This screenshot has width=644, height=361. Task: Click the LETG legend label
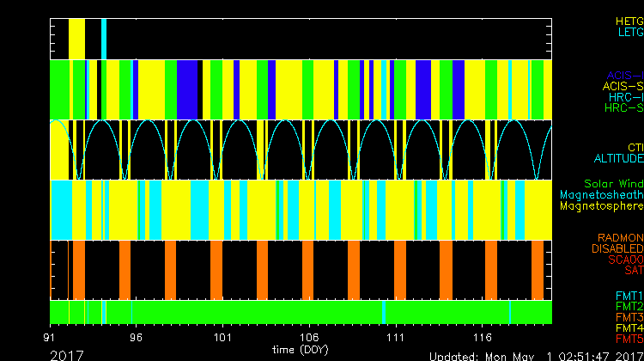tap(629, 32)
